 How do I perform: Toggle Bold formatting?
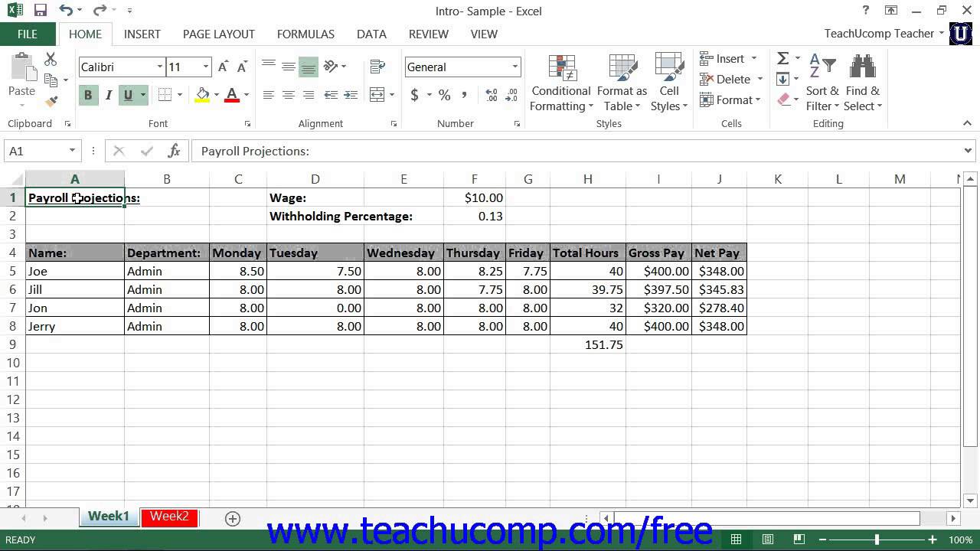pos(88,95)
